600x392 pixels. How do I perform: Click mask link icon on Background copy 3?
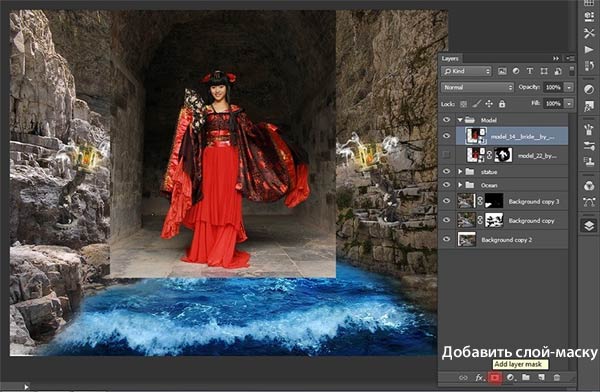480,201
